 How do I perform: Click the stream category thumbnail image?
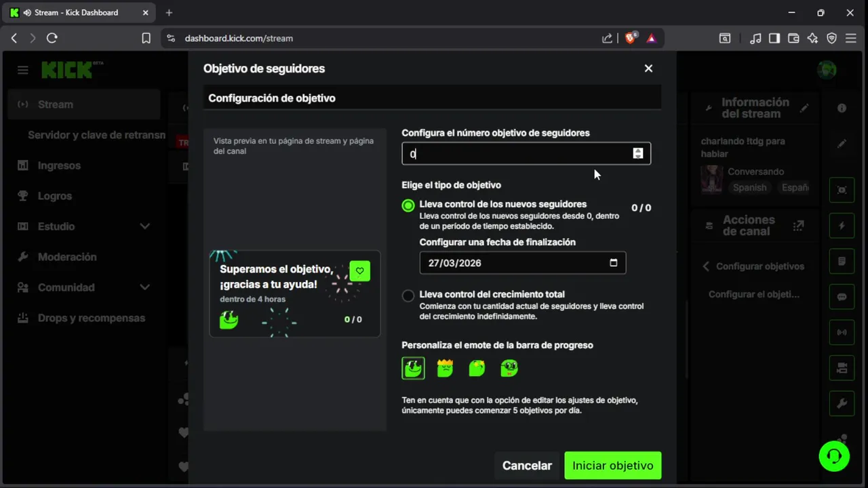tap(712, 180)
